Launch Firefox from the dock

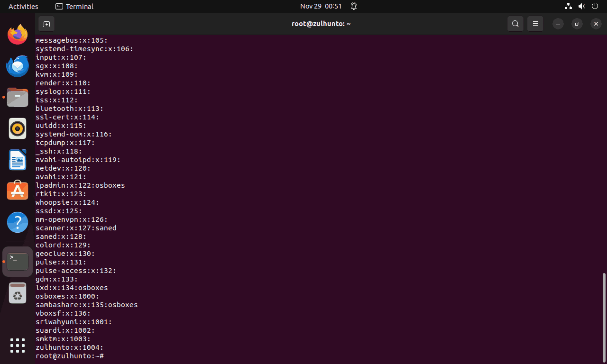[18, 35]
